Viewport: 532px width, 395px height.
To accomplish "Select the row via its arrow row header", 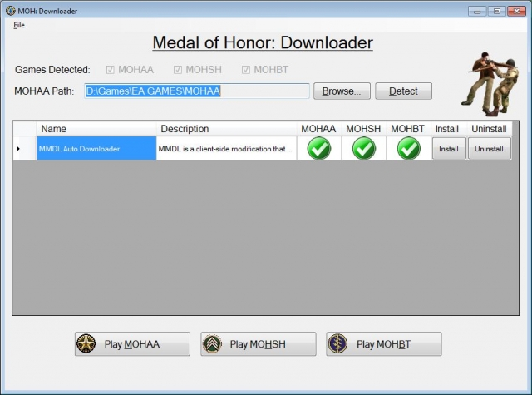I will [x=25, y=148].
